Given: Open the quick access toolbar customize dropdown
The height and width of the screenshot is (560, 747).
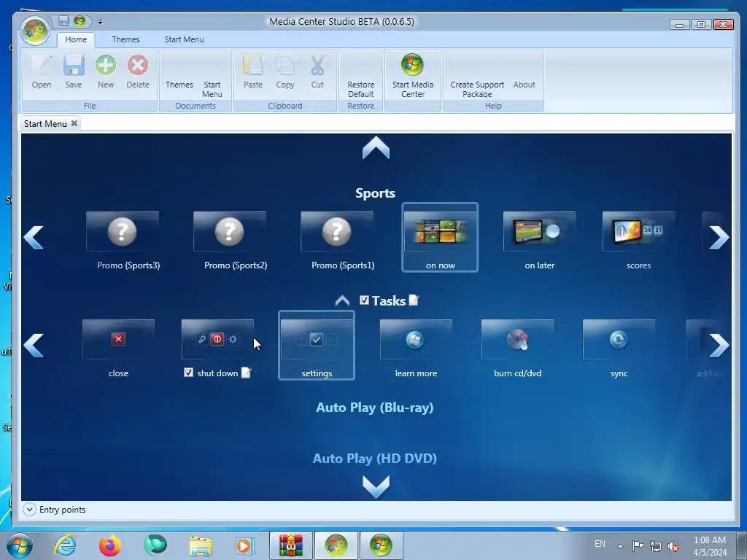Looking at the screenshot, I should click(100, 21).
